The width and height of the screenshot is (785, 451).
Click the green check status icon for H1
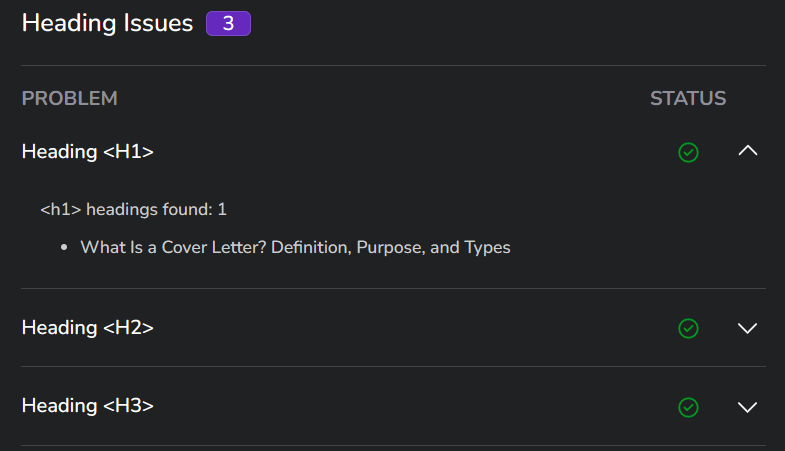[688, 152]
